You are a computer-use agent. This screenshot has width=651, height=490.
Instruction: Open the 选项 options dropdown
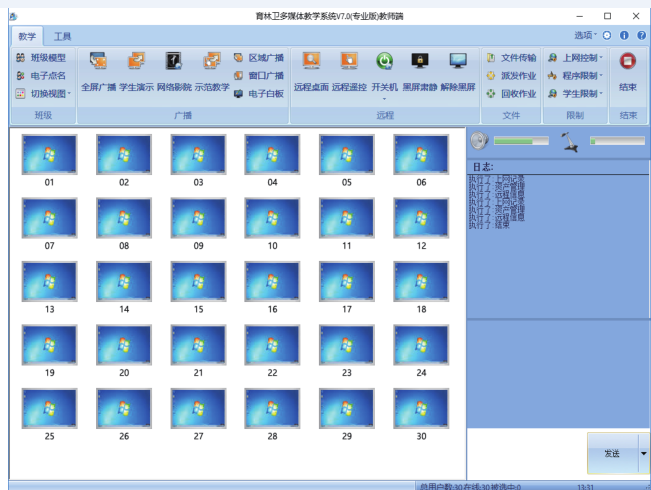[586, 35]
